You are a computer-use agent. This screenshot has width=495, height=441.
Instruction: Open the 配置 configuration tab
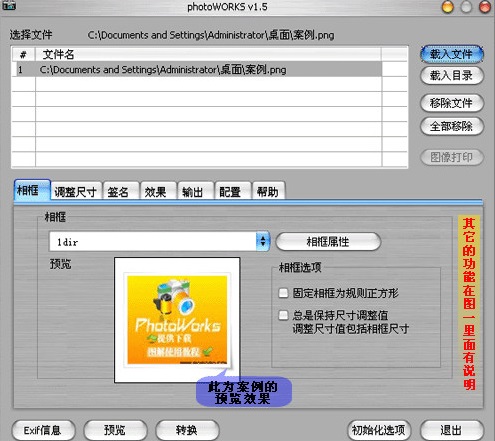coord(232,192)
